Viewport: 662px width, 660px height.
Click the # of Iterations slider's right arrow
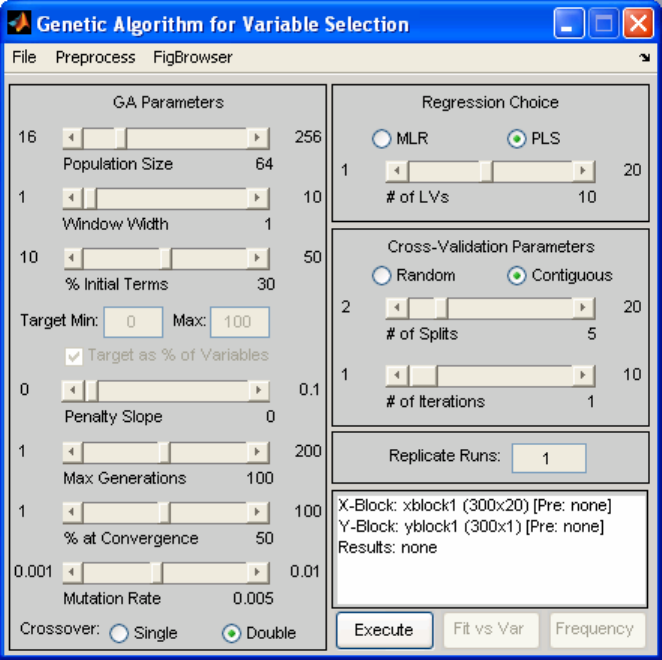(x=584, y=376)
